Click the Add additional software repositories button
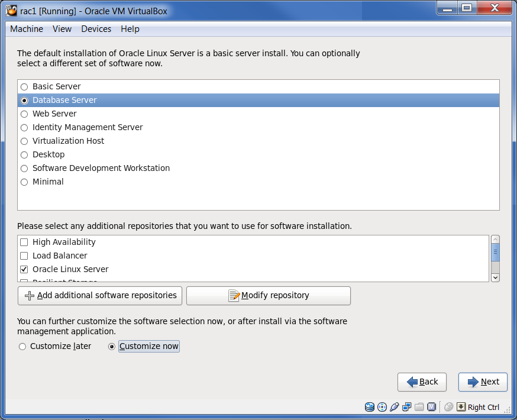The width and height of the screenshot is (517, 420). click(x=99, y=295)
